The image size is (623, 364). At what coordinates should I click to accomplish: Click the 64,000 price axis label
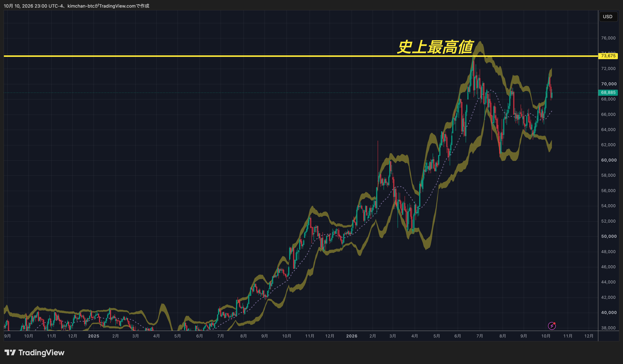pos(608,129)
